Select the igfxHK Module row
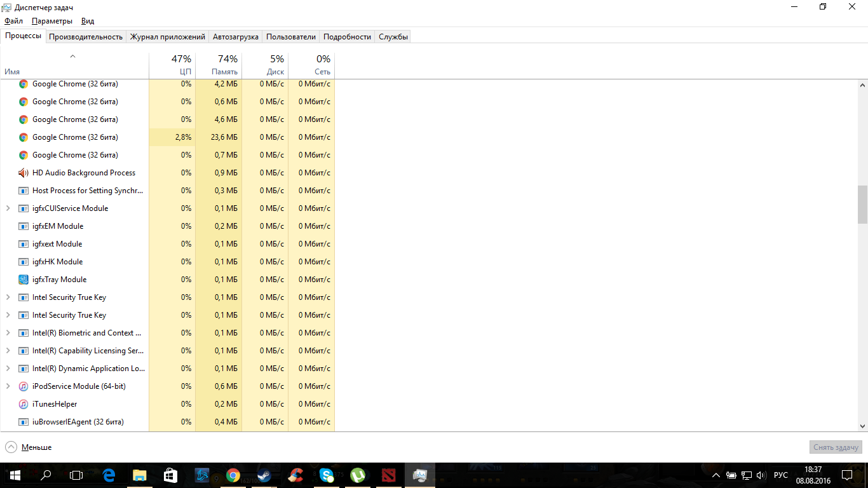868x488 pixels. click(167, 262)
